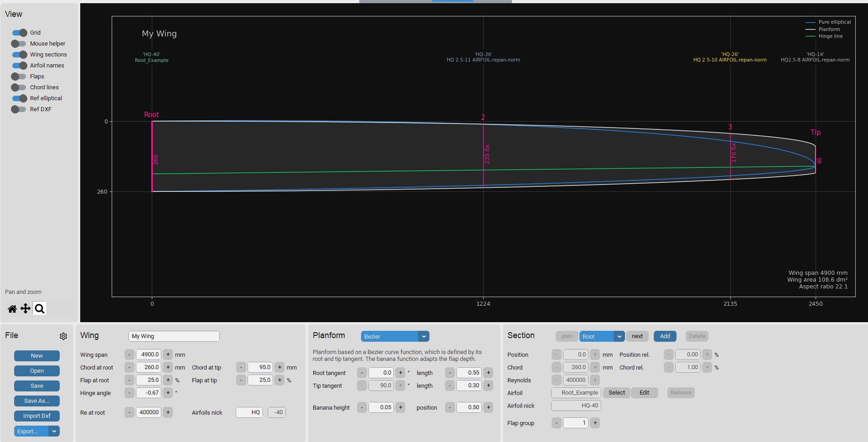Enable the Mouse helper toggle
Screen dimensions: 868x442
click(x=19, y=44)
